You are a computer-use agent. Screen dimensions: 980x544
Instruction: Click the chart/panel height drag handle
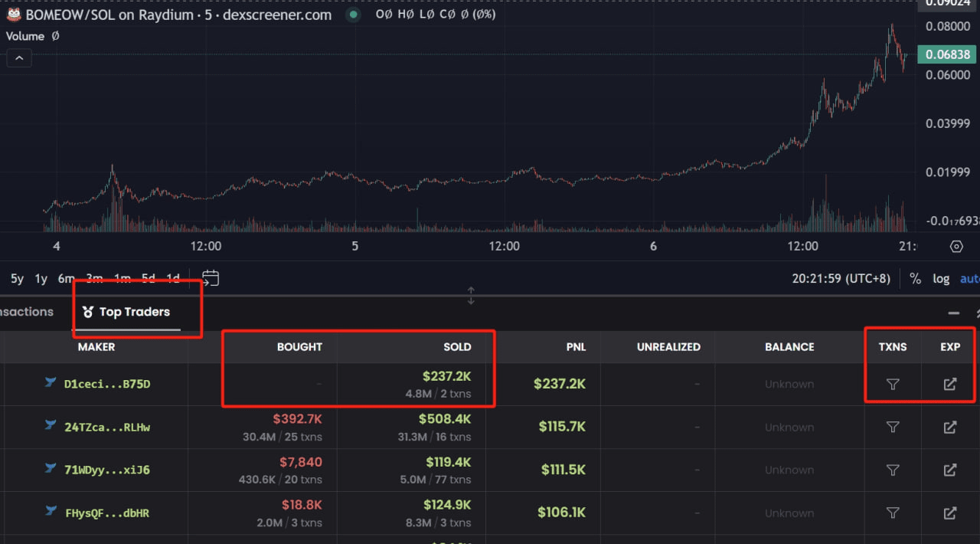point(471,296)
